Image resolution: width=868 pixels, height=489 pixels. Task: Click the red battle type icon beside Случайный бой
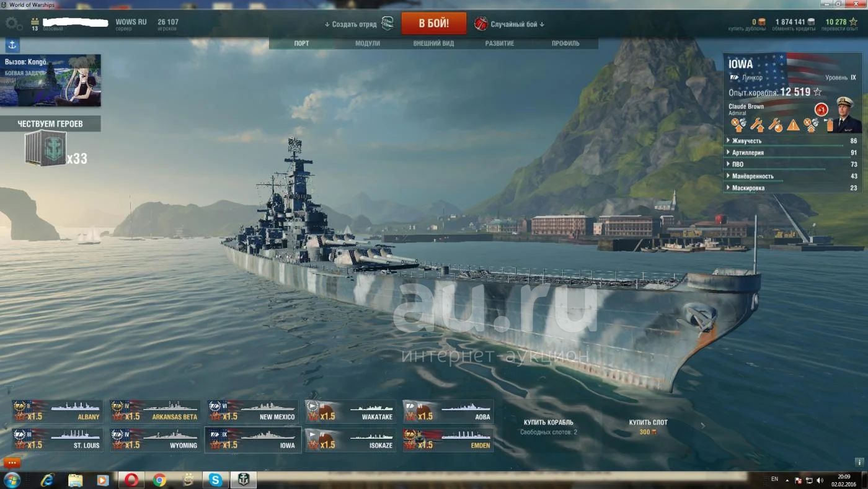pyautogui.click(x=480, y=24)
